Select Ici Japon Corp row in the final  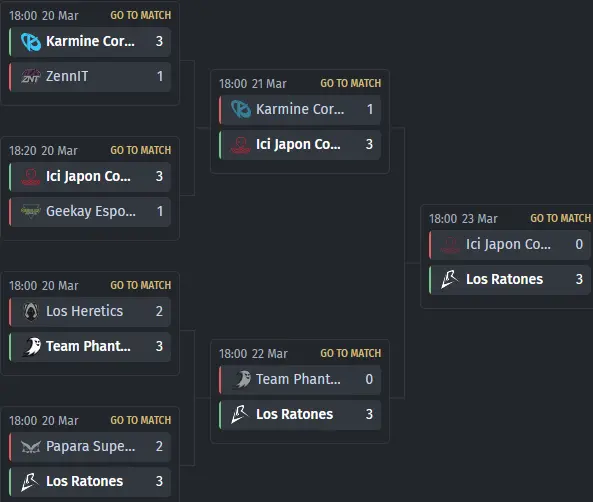510,245
